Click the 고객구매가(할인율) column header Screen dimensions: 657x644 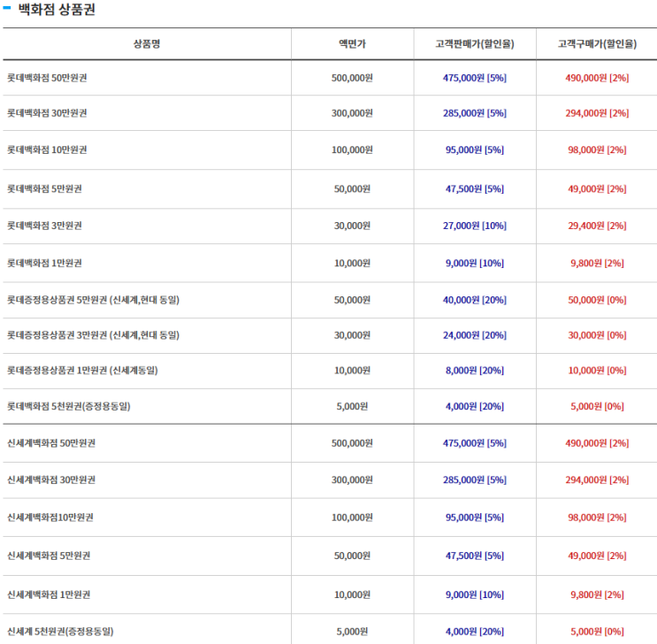(x=597, y=44)
